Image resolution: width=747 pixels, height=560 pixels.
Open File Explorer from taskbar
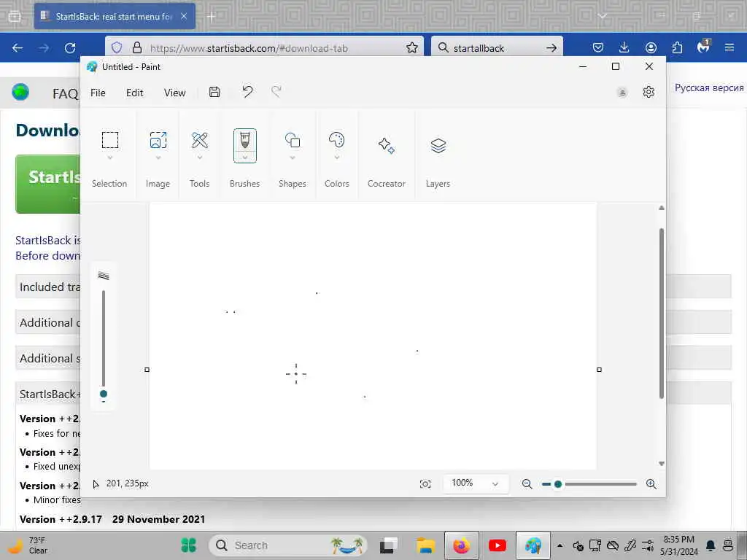pyautogui.click(x=425, y=545)
